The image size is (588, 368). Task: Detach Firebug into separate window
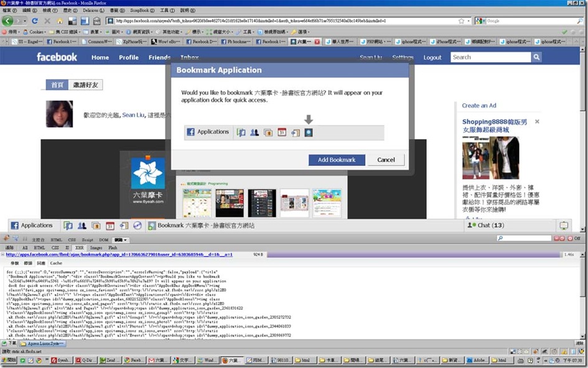tap(562, 238)
